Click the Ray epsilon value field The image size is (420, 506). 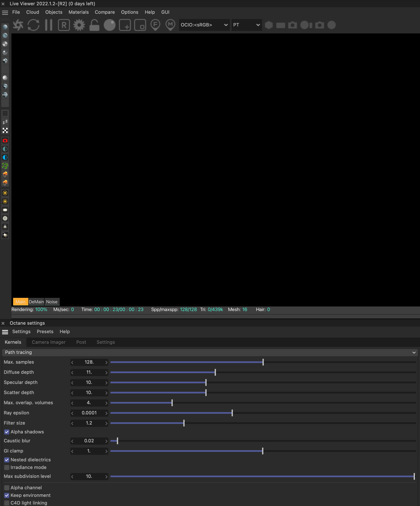click(89, 413)
